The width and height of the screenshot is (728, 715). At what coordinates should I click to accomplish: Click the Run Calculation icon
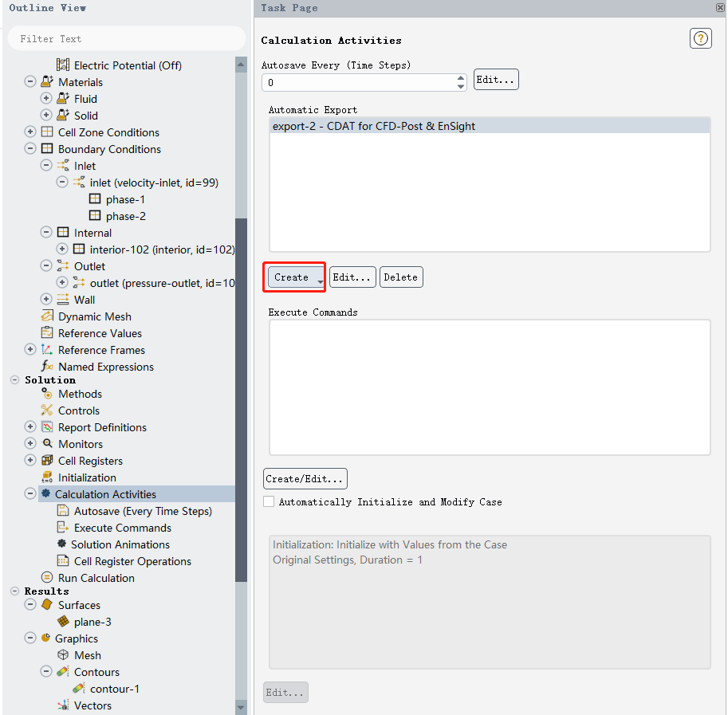tap(47, 577)
